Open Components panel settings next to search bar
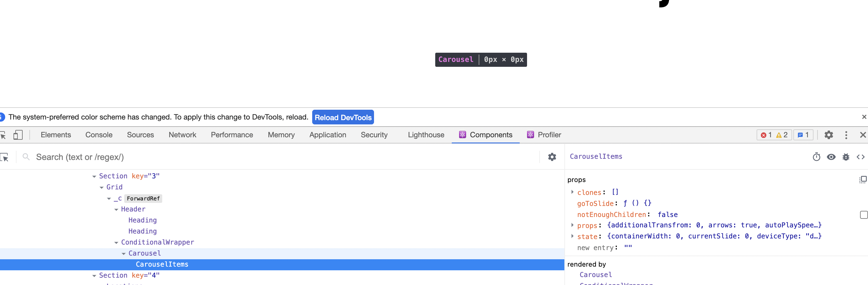 coord(552,157)
